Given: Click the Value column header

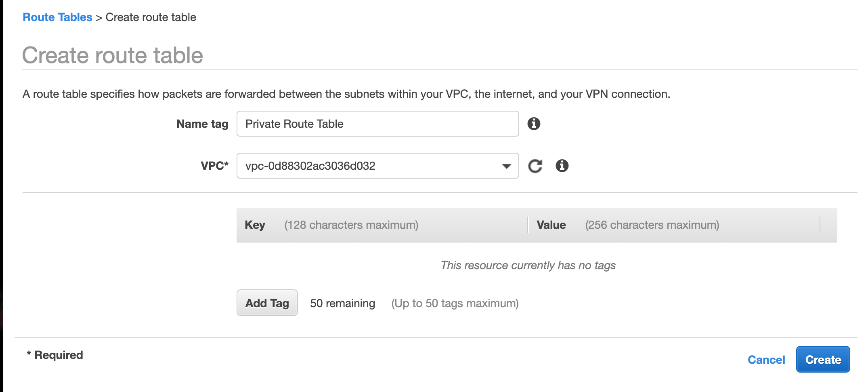Looking at the screenshot, I should point(551,225).
